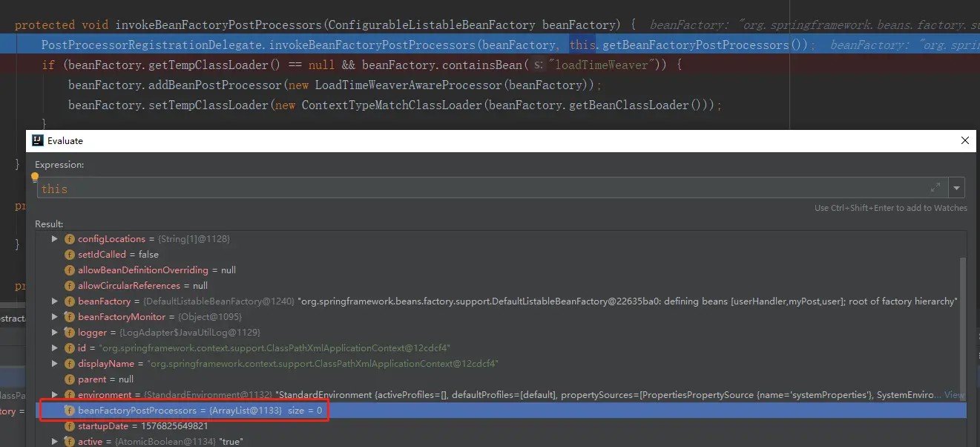Click field icon beside active

(x=70, y=442)
